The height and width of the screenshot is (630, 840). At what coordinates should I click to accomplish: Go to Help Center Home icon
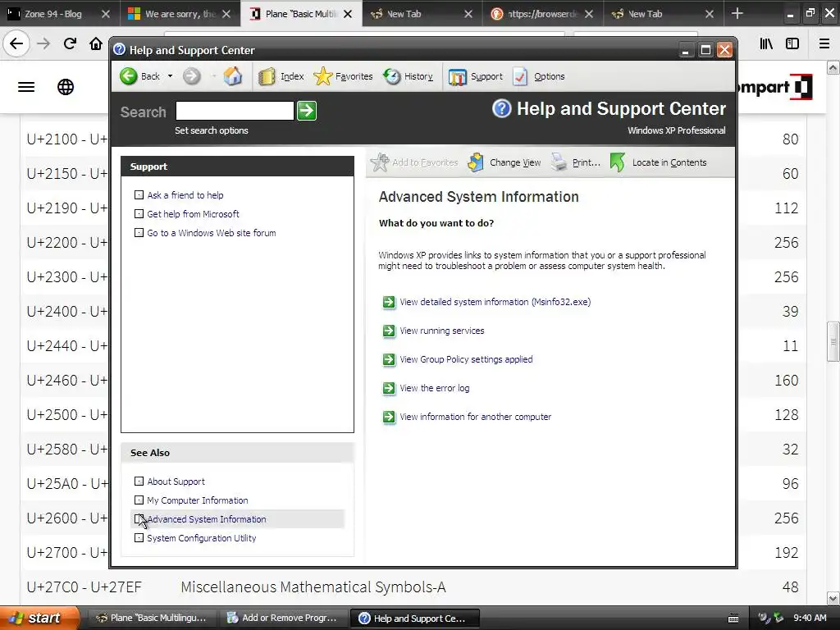coord(232,76)
